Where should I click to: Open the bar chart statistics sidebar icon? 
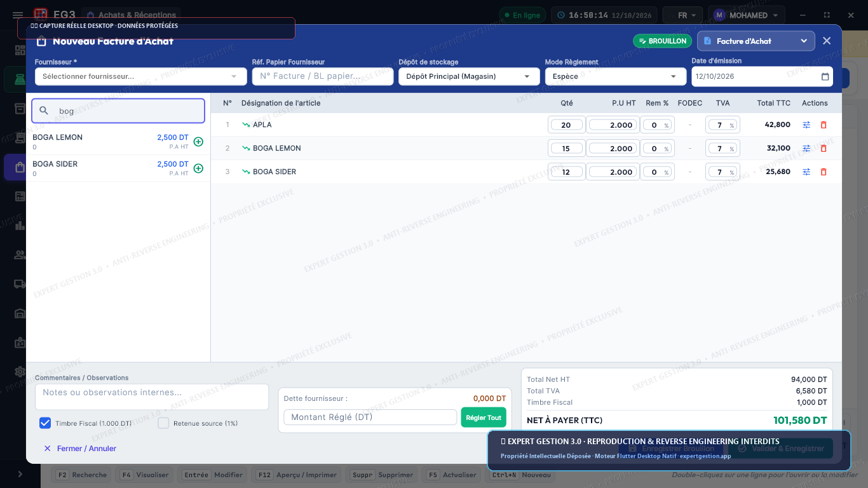pyautogui.click(x=20, y=226)
